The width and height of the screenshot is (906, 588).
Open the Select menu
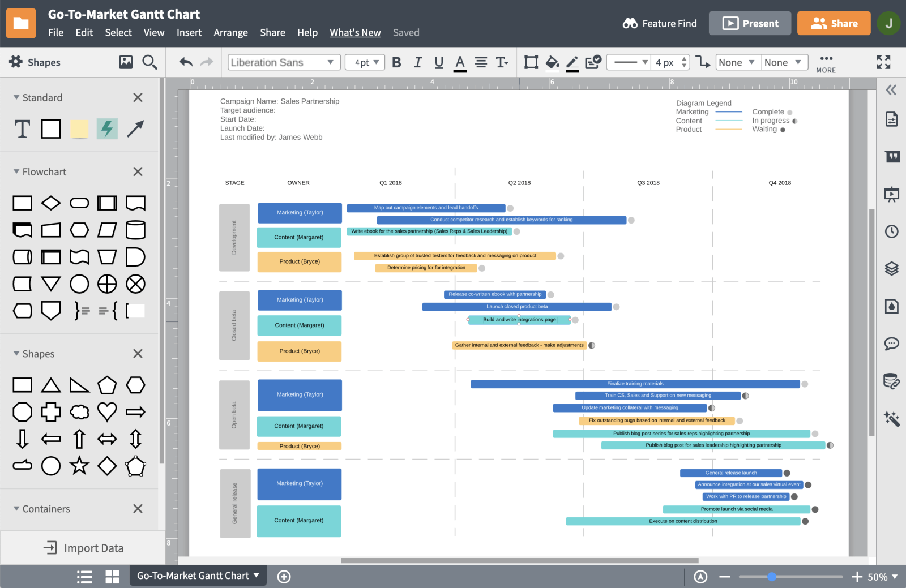[118, 33]
